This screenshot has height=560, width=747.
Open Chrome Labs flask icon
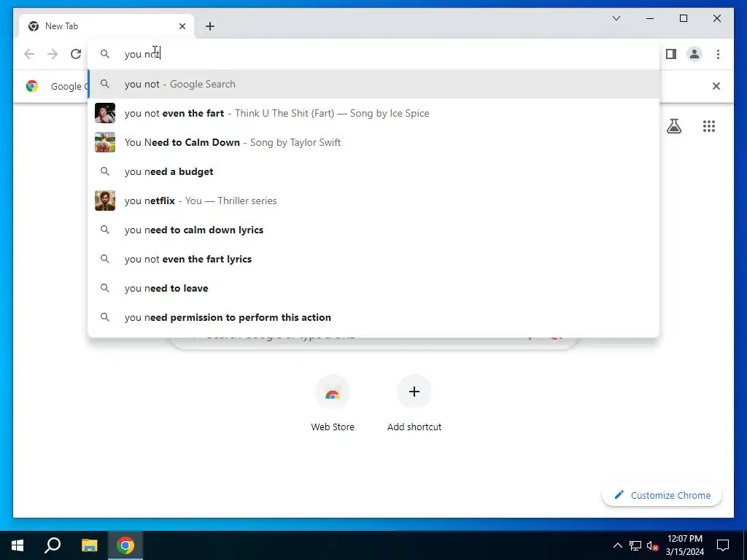(673, 126)
